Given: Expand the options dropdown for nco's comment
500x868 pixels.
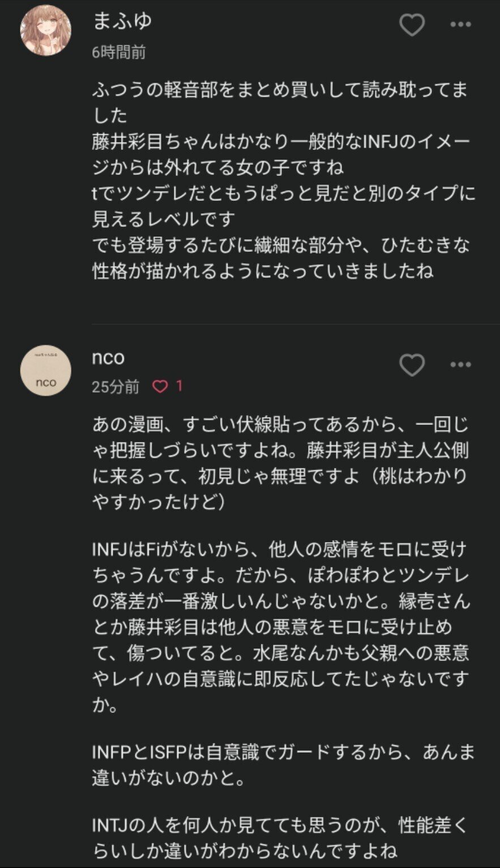Looking at the screenshot, I should [461, 366].
